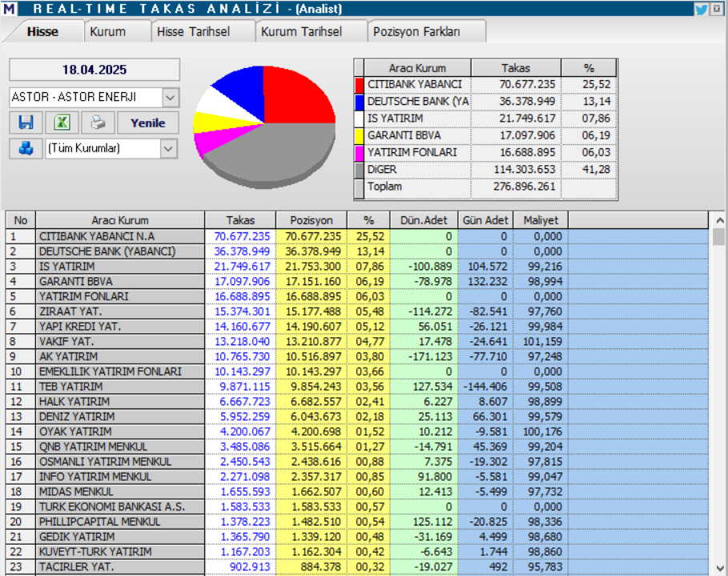728x576 pixels.
Task: Click the M logo in the title bar
Action: coord(10,8)
